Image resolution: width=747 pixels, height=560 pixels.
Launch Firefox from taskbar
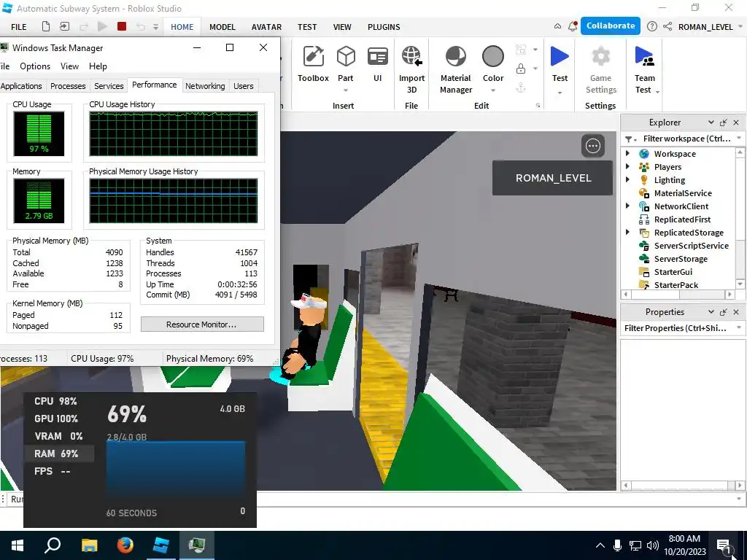pos(125,545)
